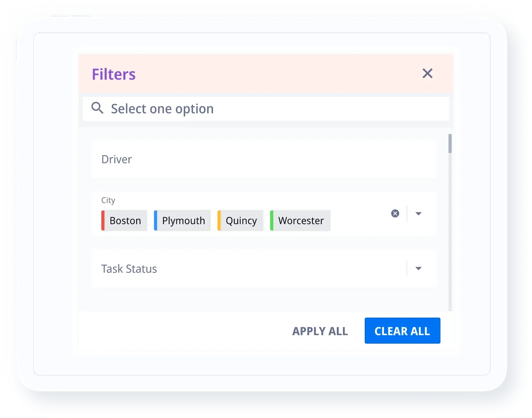Viewport: 532px width, 418px height.
Task: Click the orange color bar on Quincy
Action: point(219,221)
